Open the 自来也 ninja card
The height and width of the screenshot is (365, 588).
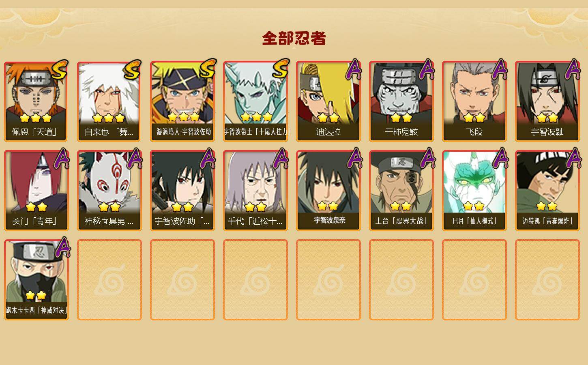click(109, 101)
